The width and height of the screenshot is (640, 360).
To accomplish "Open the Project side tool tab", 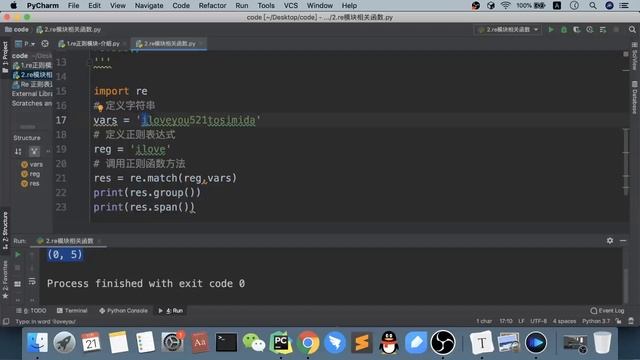I will (x=5, y=57).
